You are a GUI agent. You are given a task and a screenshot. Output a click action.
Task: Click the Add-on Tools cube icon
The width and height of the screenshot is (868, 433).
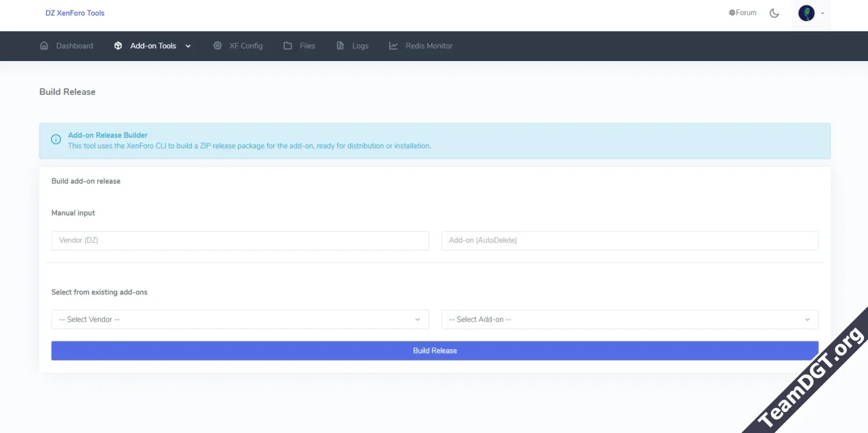tap(118, 46)
